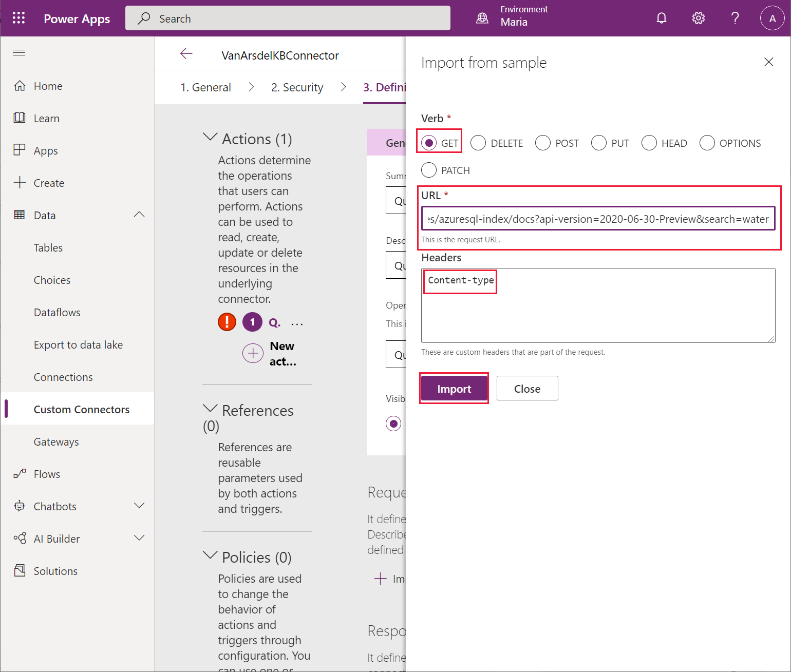Open Gateways under Data

tap(56, 441)
